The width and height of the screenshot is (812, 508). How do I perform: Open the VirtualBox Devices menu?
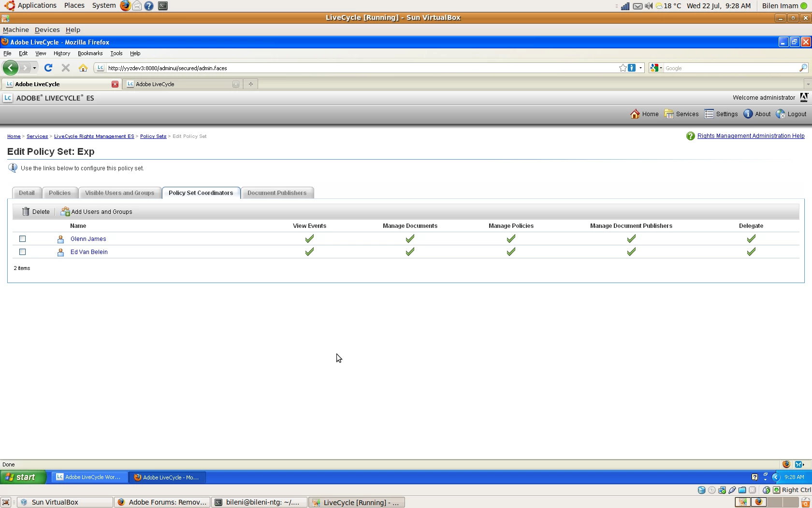47,30
